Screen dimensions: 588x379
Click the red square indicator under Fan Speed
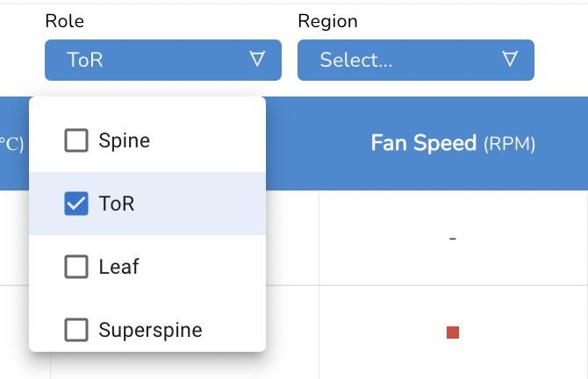pyautogui.click(x=453, y=332)
